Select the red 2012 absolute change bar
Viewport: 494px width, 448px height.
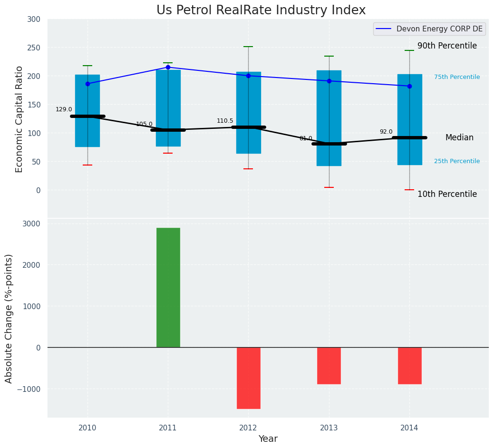click(248, 378)
